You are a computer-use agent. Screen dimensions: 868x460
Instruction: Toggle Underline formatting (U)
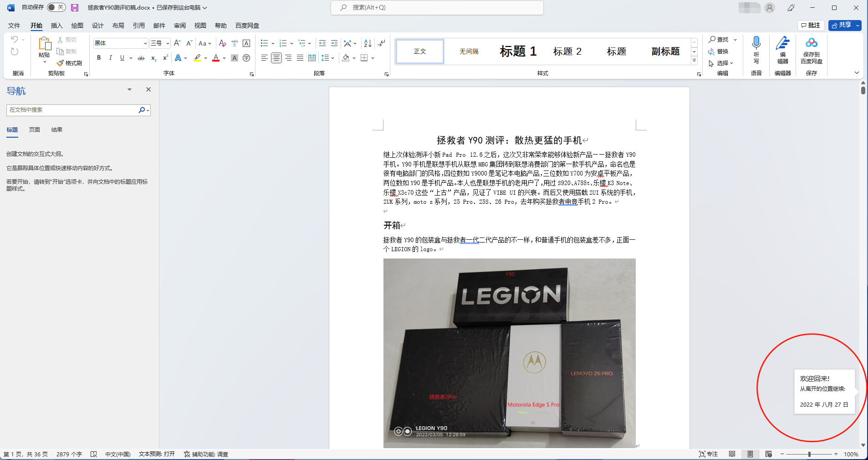(x=122, y=58)
